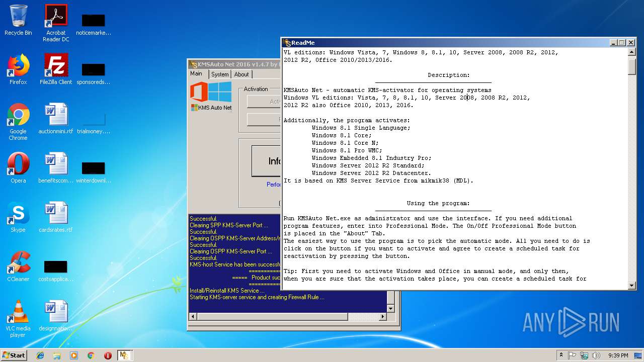Click the 'Windows 8.1 Pro WMC;' line
The image size is (644, 362).
(347, 150)
